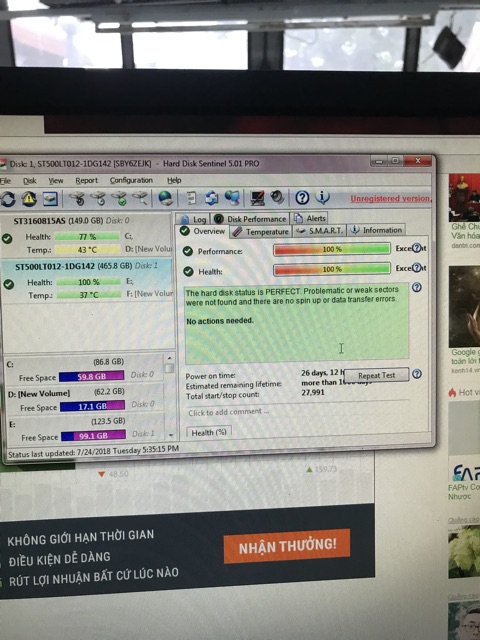The image size is (480, 640).
Task: Click help icon beside Performance bar
Action: tap(416, 248)
